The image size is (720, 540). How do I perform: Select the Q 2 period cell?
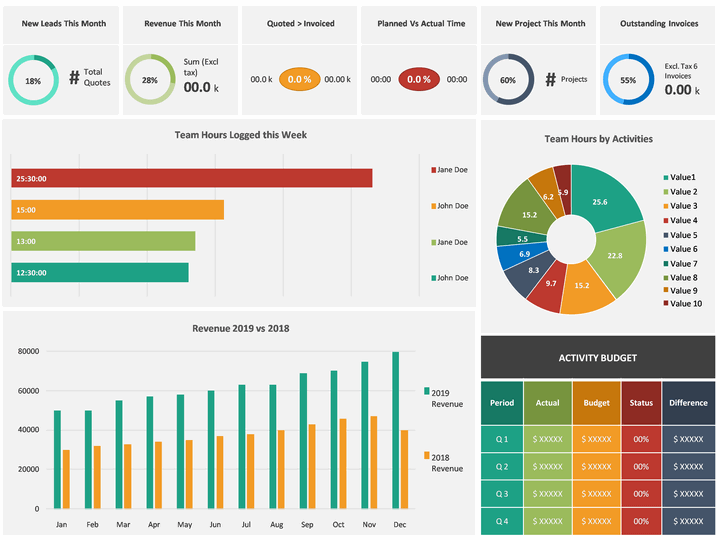502,467
